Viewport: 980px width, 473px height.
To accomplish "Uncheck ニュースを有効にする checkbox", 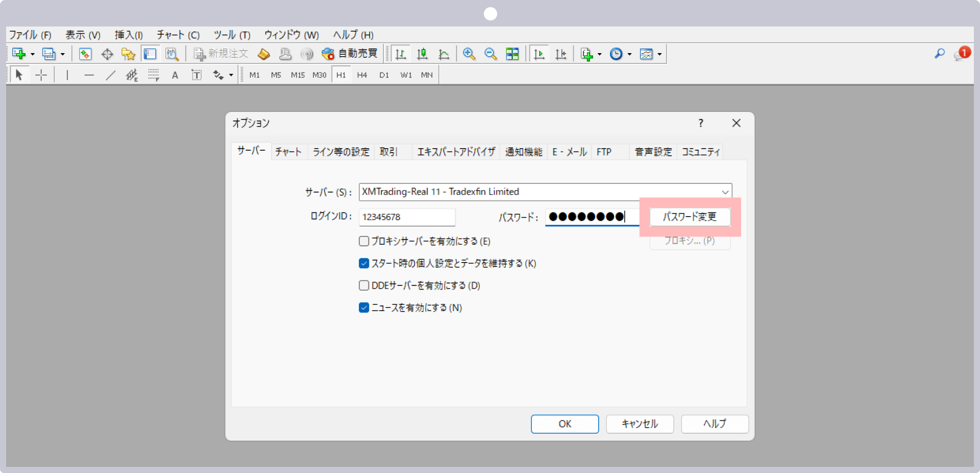I will point(364,308).
